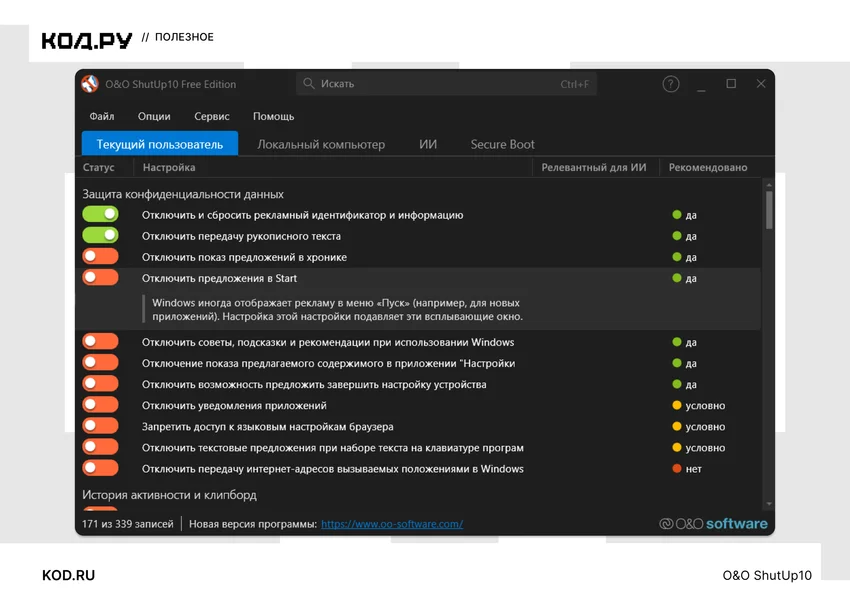Enable 'Отключить советы, подсказки и рекомендации' switch
850x605 pixels.
(x=100, y=342)
